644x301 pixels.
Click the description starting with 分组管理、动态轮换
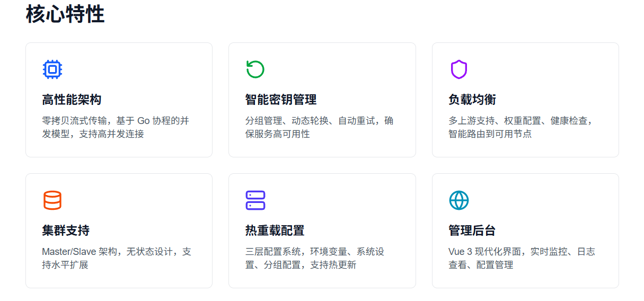coord(319,121)
